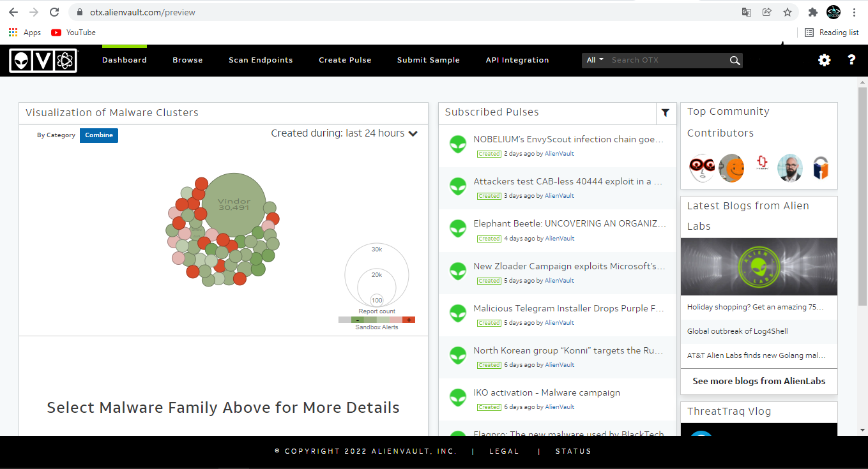Open Scan Endpoints

pyautogui.click(x=261, y=60)
